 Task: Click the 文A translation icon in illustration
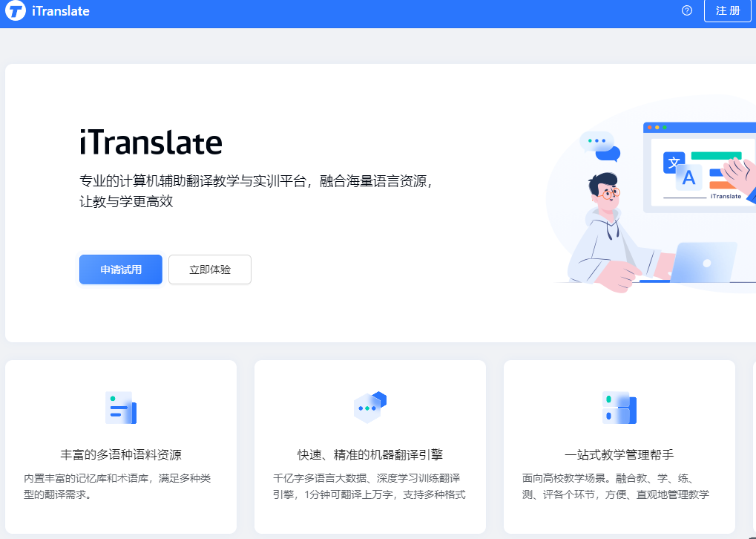[683, 170]
